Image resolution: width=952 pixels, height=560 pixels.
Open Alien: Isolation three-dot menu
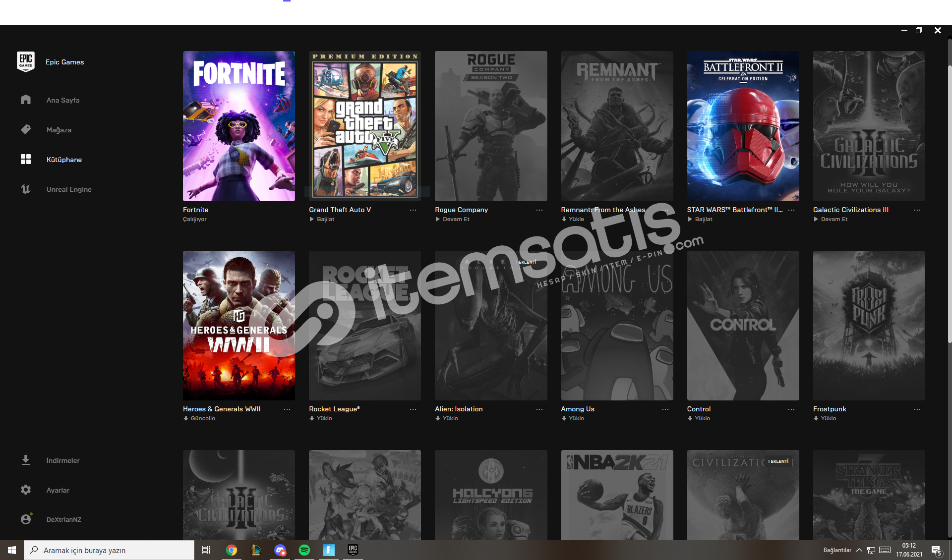point(539,409)
